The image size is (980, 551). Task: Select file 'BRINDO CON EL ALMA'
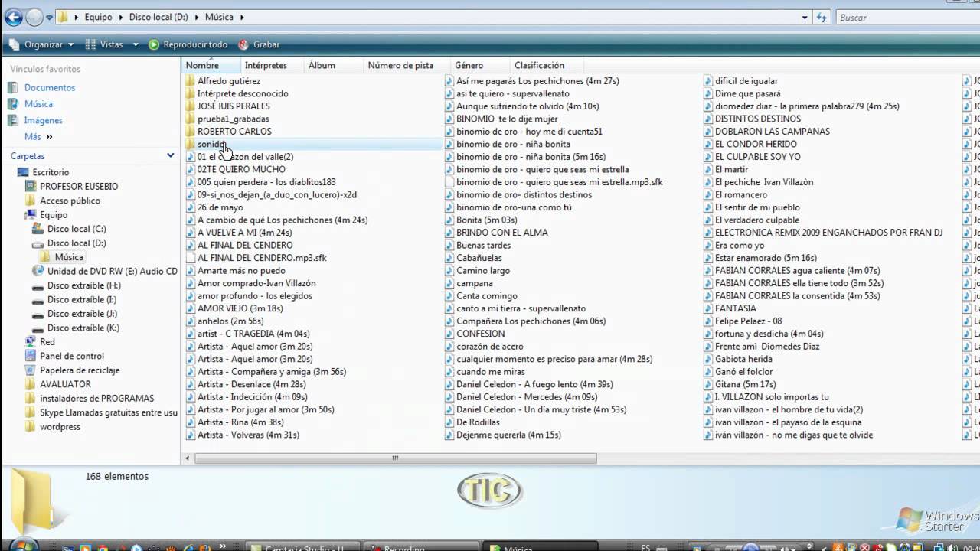click(502, 233)
